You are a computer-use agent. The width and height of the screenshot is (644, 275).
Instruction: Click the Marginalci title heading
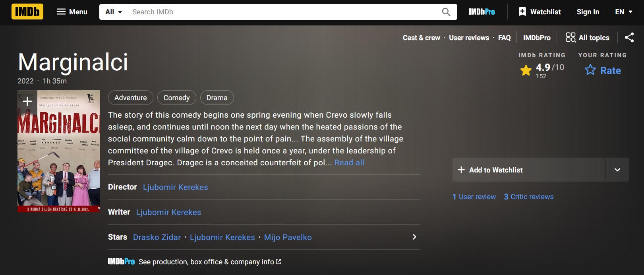point(73,62)
